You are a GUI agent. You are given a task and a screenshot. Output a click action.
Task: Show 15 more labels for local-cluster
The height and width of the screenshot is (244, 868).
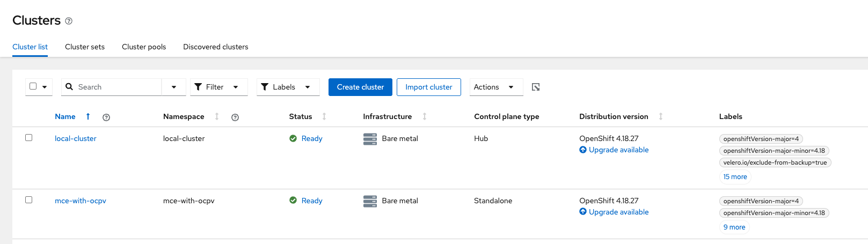(x=735, y=177)
